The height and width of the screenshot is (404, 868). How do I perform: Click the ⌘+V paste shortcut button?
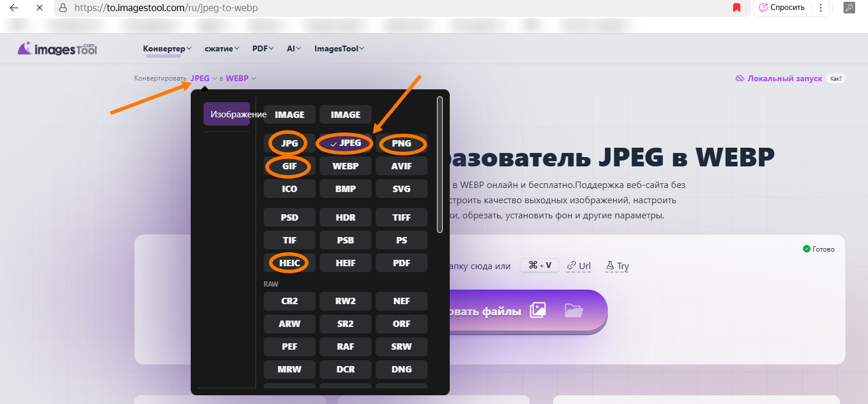[x=540, y=266]
